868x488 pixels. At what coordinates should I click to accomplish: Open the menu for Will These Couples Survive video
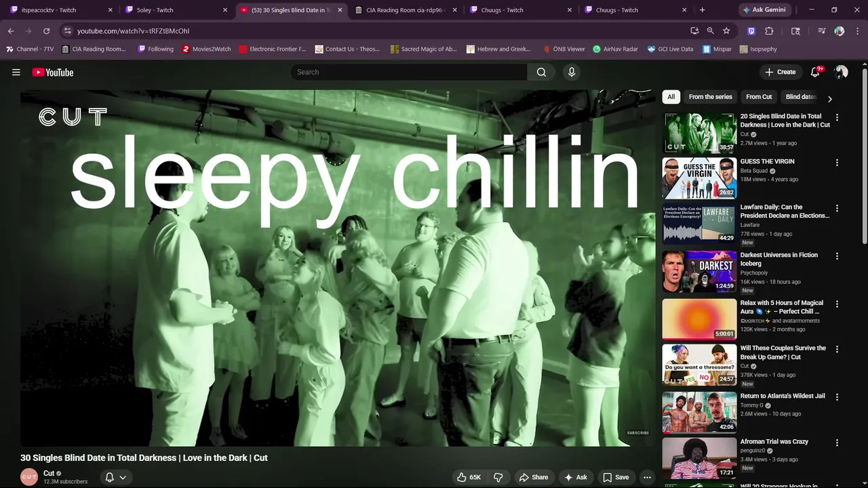837,349
